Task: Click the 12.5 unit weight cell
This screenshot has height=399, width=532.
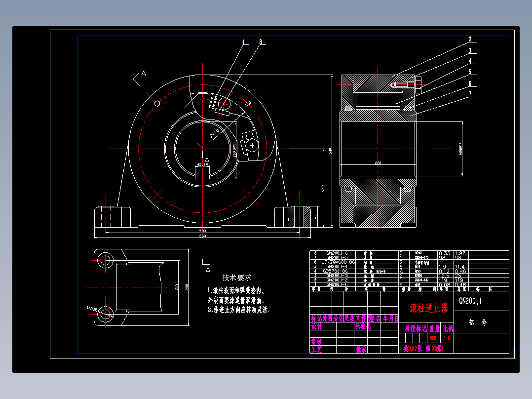Action: tap(444, 276)
